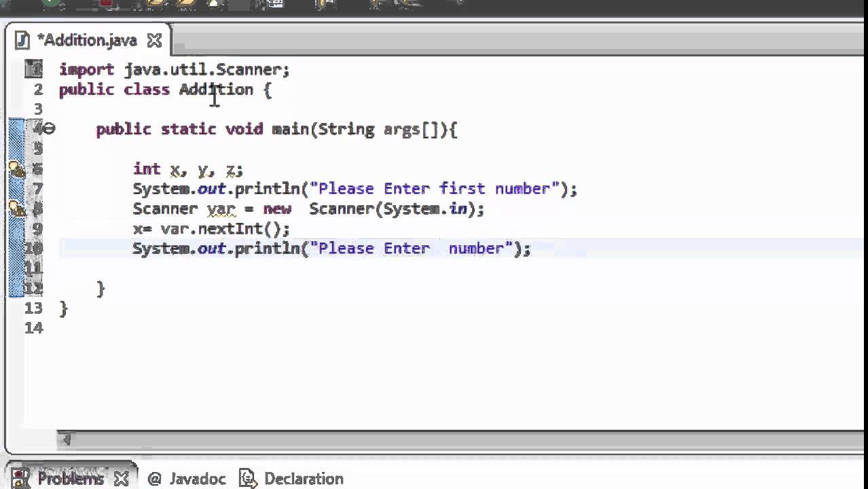Switch to the Javadoc tab
This screenshot has width=868, height=489.
coord(197,479)
